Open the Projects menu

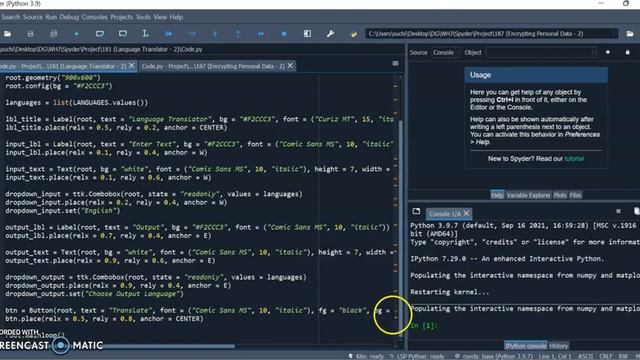pyautogui.click(x=122, y=17)
